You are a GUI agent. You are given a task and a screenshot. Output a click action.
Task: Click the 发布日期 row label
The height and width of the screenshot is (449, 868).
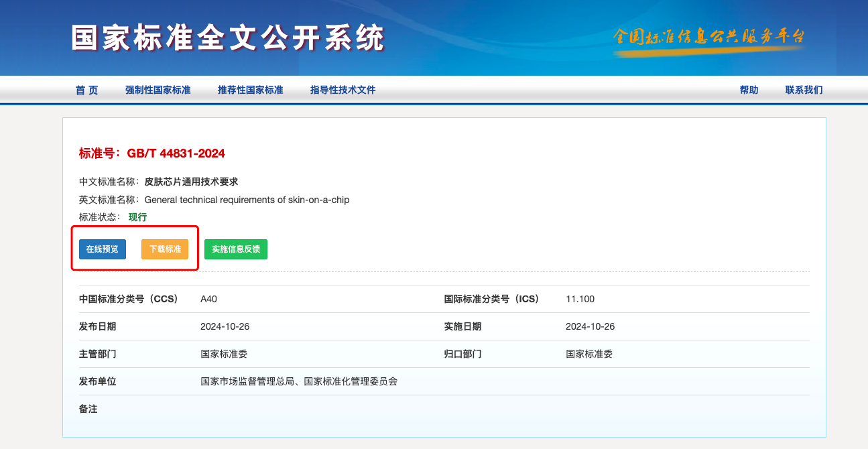click(x=98, y=326)
